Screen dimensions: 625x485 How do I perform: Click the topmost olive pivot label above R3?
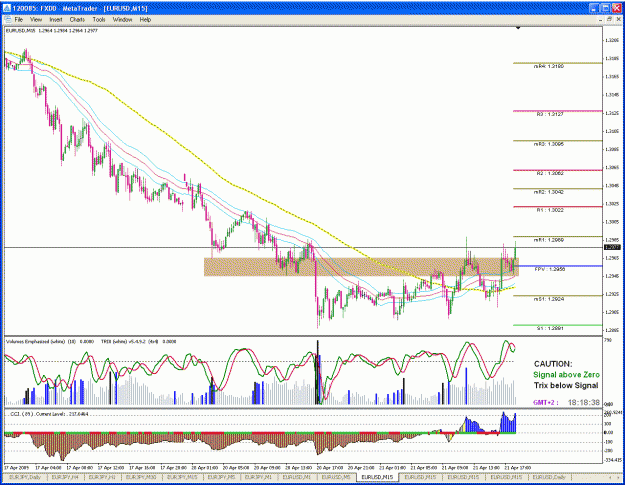pos(549,67)
